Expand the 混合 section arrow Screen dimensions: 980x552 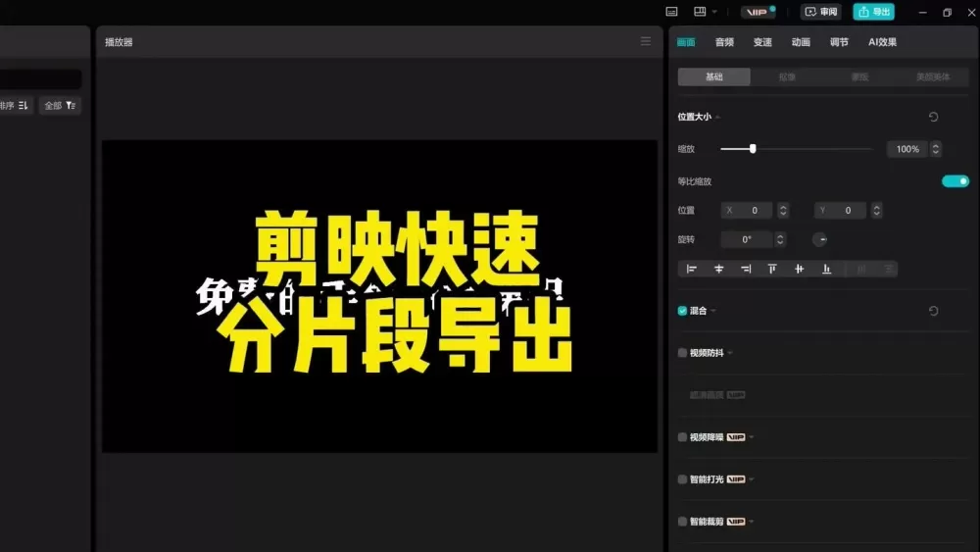point(713,311)
